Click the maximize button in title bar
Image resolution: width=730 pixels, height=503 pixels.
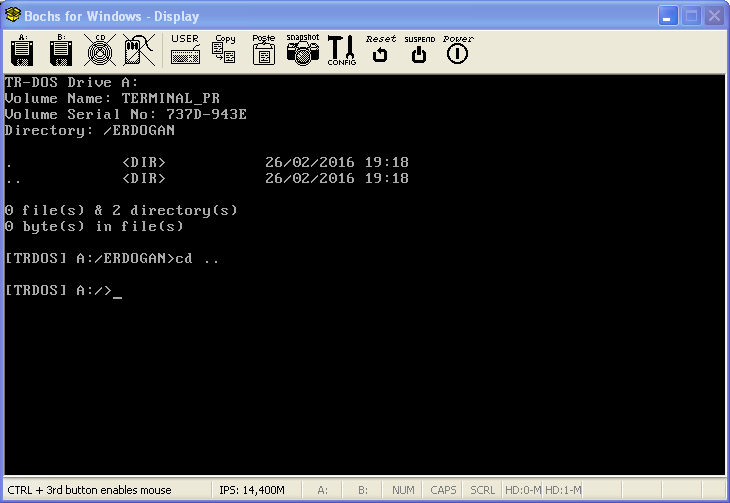click(691, 16)
